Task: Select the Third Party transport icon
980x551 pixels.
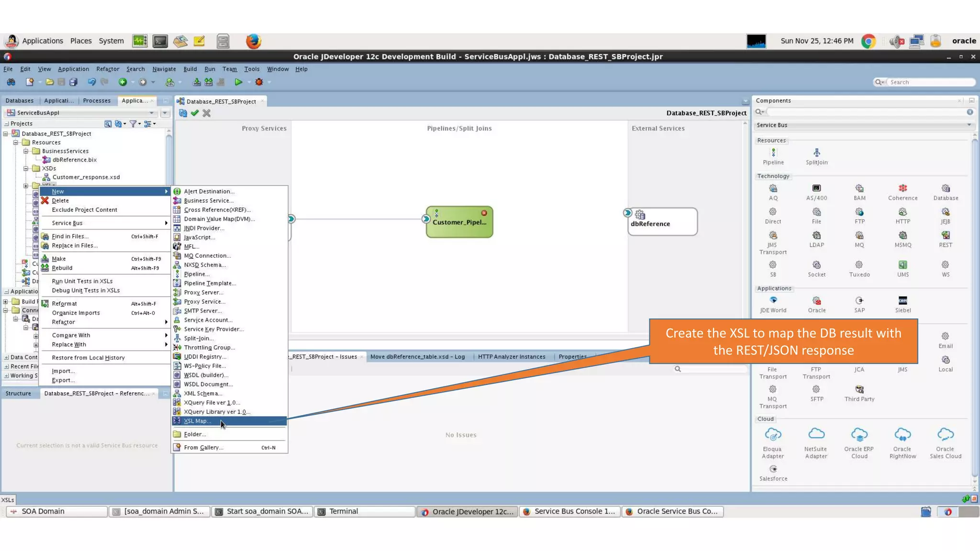Action: pyautogui.click(x=859, y=394)
